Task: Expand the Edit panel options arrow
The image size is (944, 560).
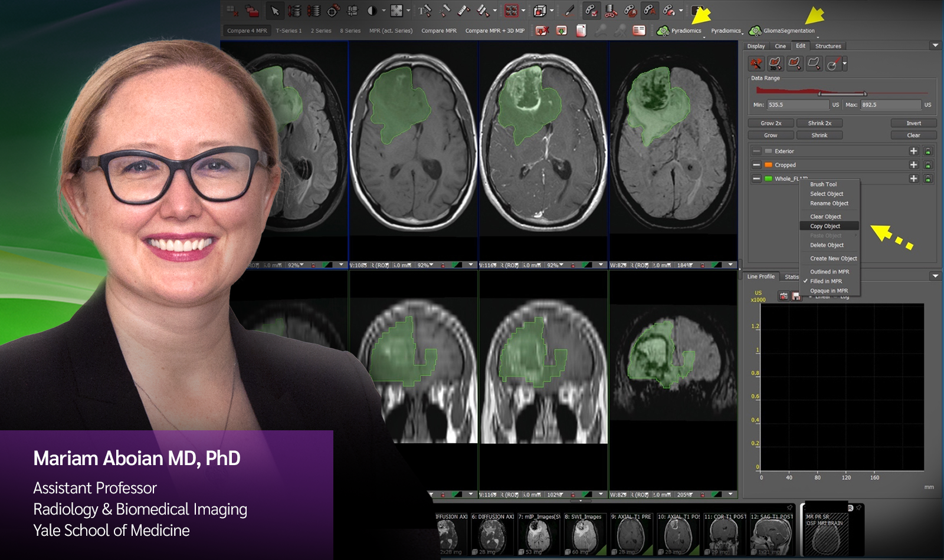Action: tap(935, 46)
